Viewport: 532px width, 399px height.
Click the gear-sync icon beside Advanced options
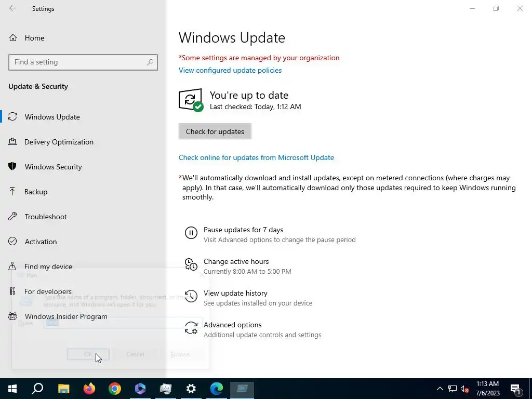coord(191,328)
